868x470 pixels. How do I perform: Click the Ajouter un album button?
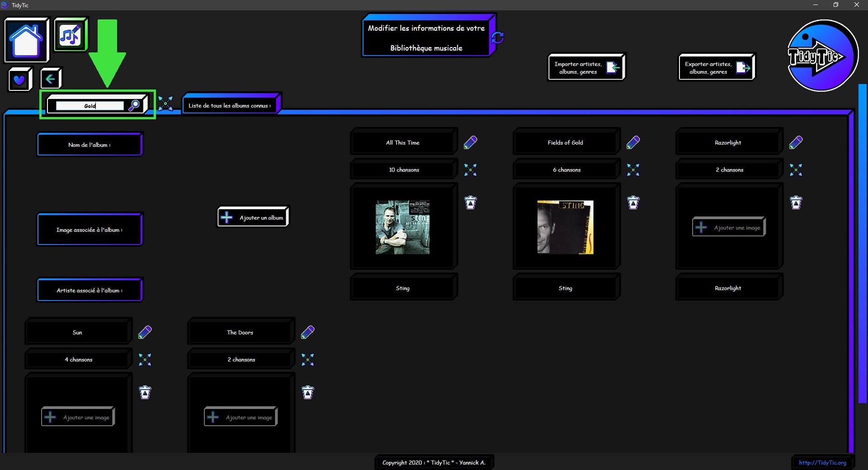253,217
